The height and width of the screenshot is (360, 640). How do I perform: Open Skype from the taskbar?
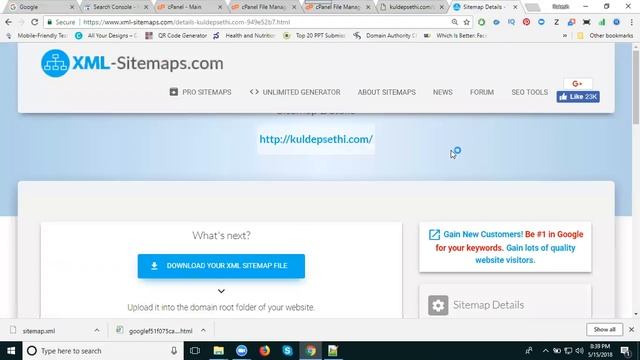pos(287,351)
